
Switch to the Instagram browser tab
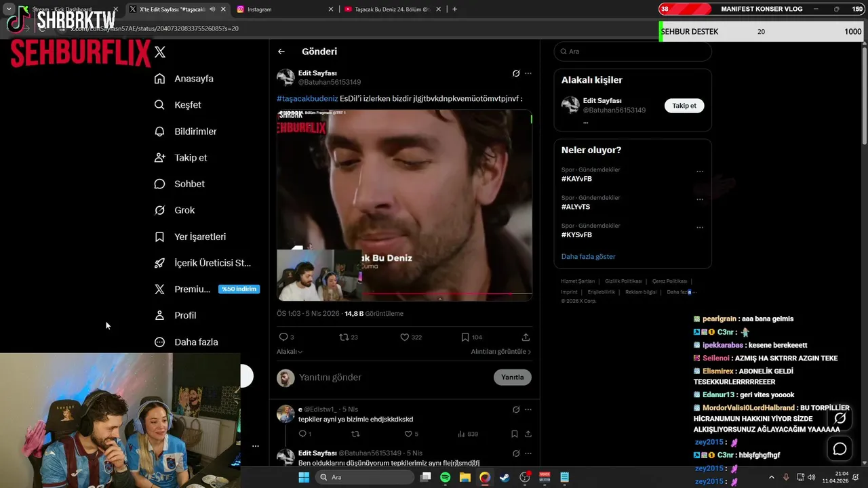pos(286,9)
